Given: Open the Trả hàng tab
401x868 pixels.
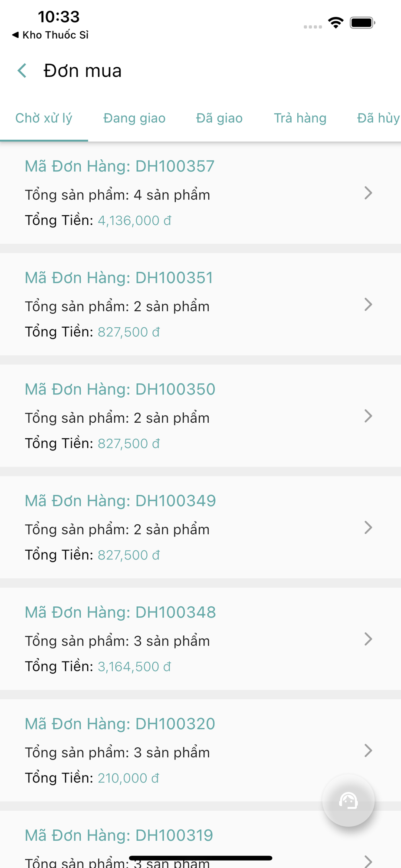Looking at the screenshot, I should click(x=300, y=118).
